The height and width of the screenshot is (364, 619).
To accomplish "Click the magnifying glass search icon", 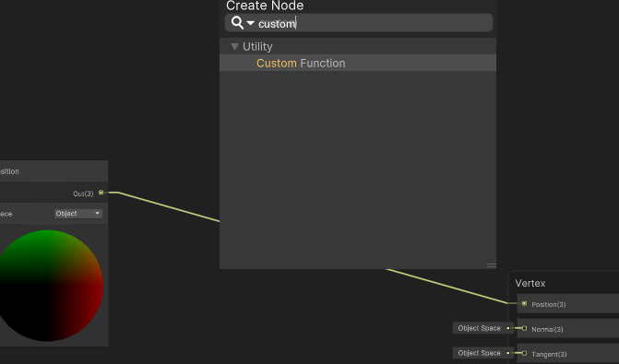I will [237, 23].
